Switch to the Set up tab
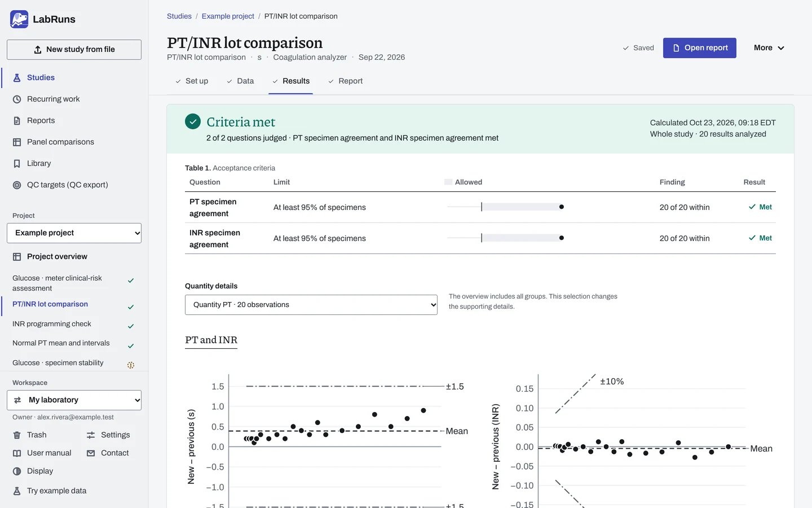 (192, 81)
